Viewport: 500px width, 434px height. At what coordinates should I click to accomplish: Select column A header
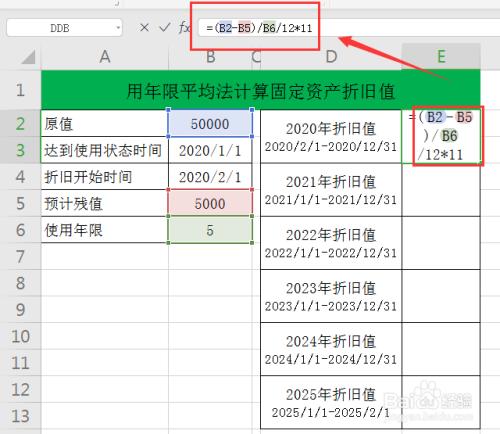tap(105, 57)
